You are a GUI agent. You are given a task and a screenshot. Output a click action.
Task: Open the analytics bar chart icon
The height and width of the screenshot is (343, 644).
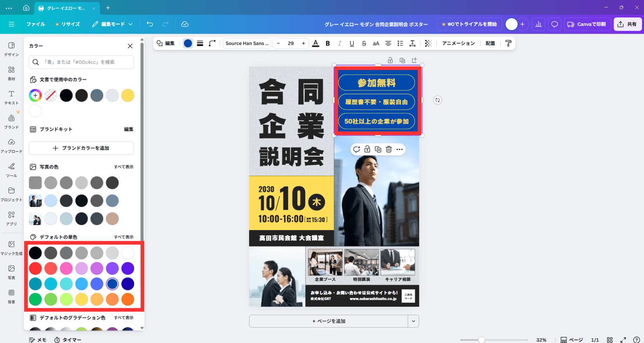click(x=538, y=24)
